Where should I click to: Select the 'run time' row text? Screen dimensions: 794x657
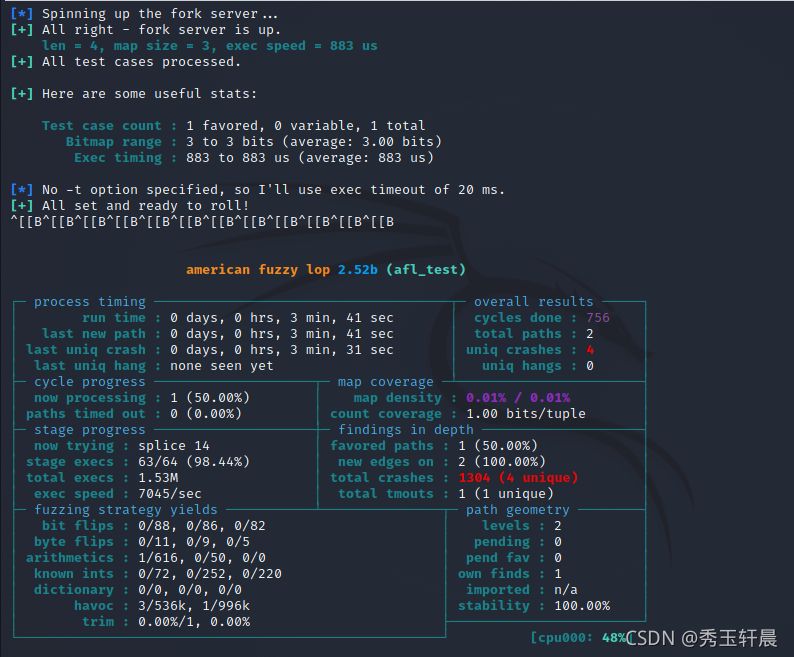tap(238, 318)
